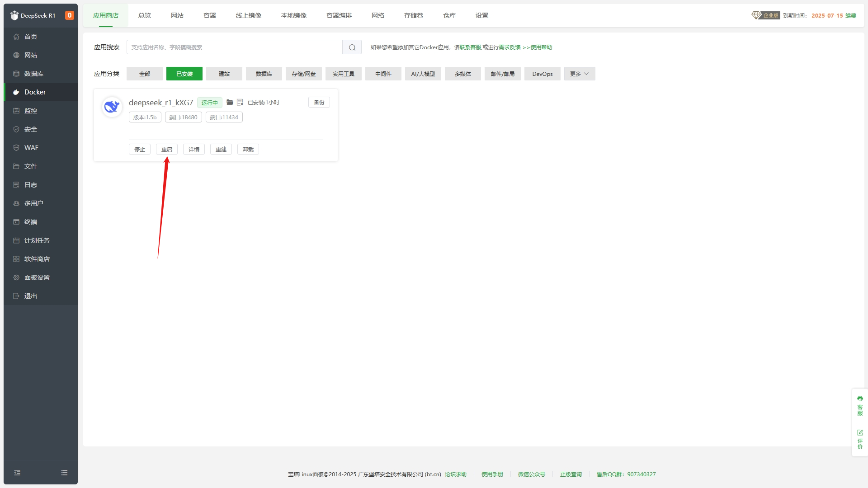
Task: Open the deepseek app log icon
Action: pyautogui.click(x=240, y=103)
